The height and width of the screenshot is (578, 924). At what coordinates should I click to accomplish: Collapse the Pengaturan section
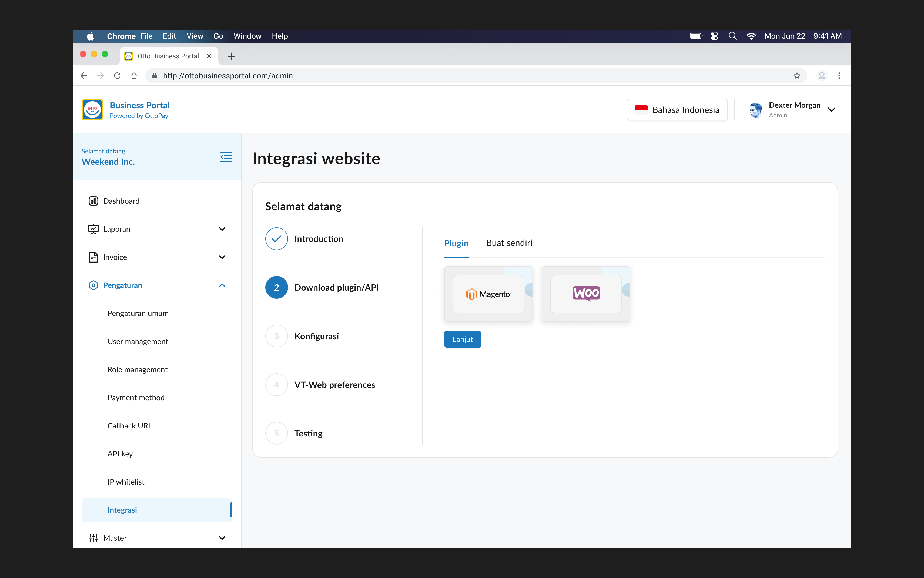click(222, 285)
